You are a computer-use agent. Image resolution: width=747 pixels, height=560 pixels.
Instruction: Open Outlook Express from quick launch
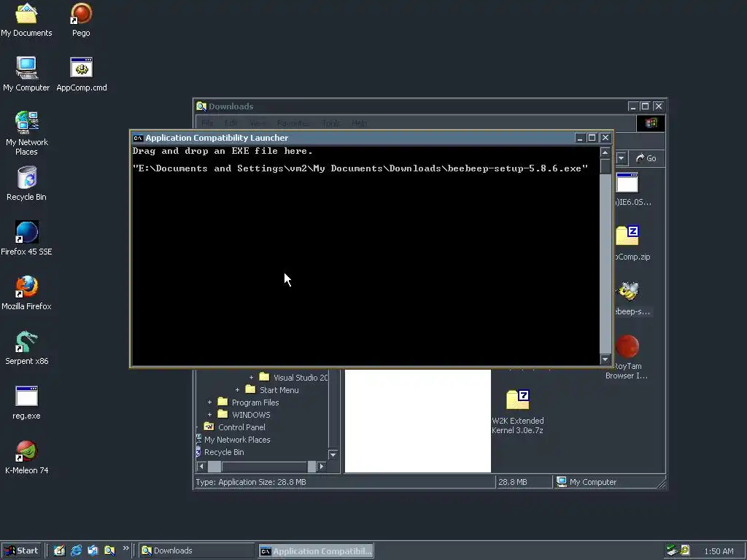click(x=93, y=551)
